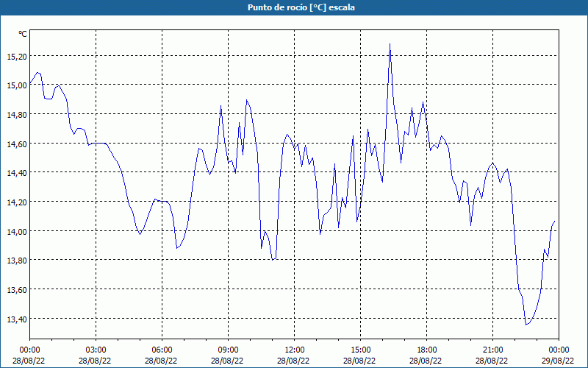Image resolution: width=588 pixels, height=368 pixels.
Task: Click the 21:00 time axis label
Action: (x=492, y=350)
